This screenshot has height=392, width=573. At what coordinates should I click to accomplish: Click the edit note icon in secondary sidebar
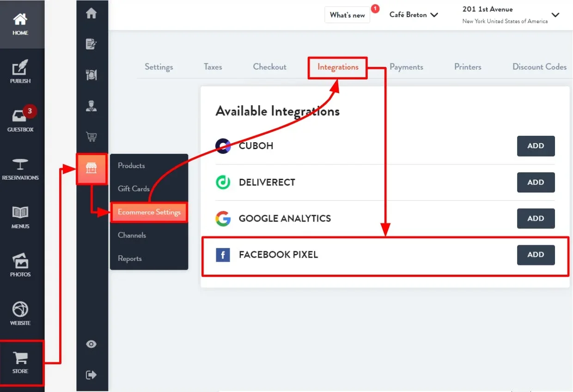coord(91,44)
